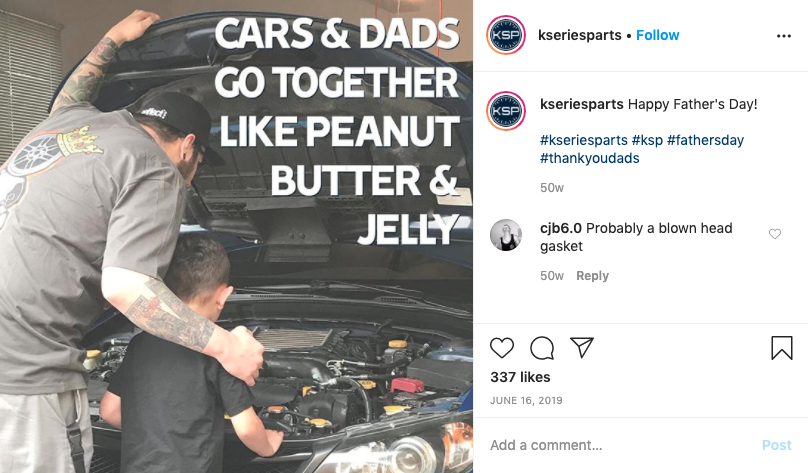
Task: Save the post with the bookmark icon
Action: [781, 348]
